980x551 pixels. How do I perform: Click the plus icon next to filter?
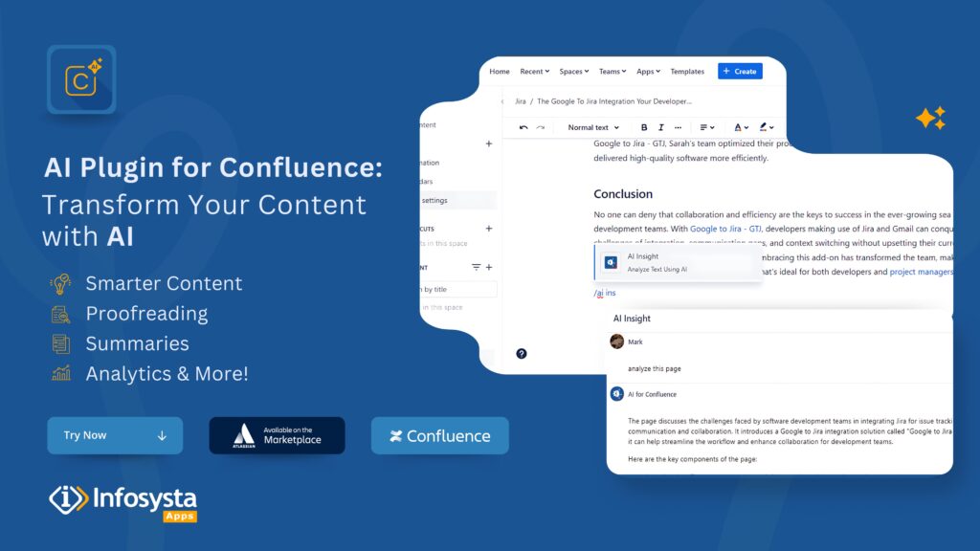(489, 268)
